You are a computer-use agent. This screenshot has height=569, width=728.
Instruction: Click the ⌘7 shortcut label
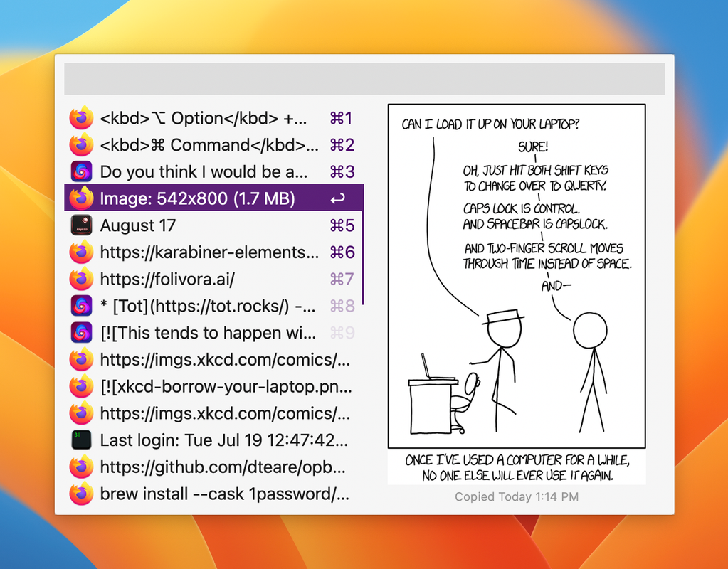(x=342, y=280)
